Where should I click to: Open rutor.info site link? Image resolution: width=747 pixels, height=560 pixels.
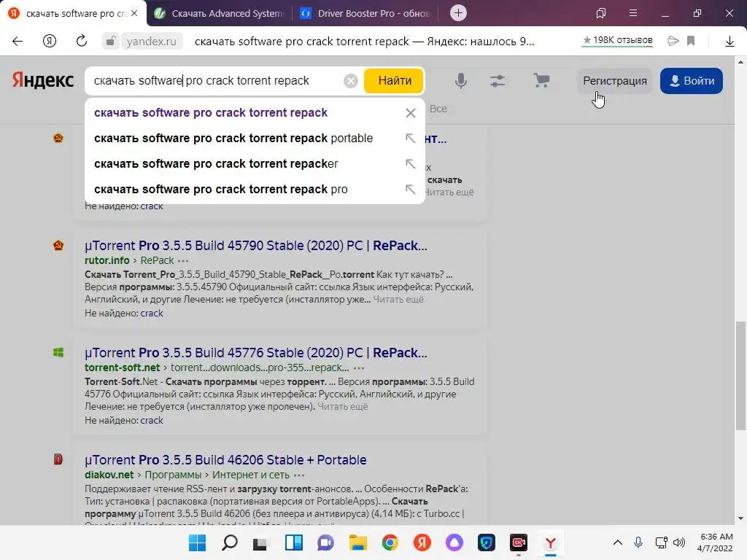(x=107, y=260)
